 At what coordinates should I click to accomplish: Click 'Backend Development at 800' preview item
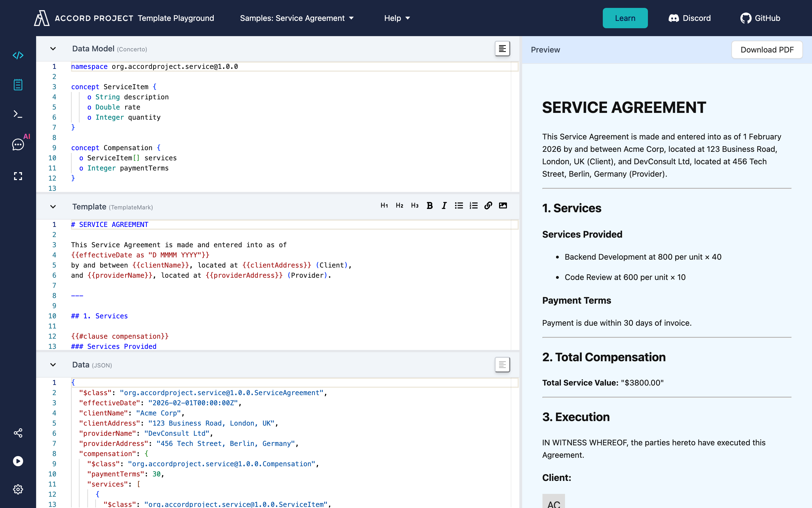tap(643, 257)
